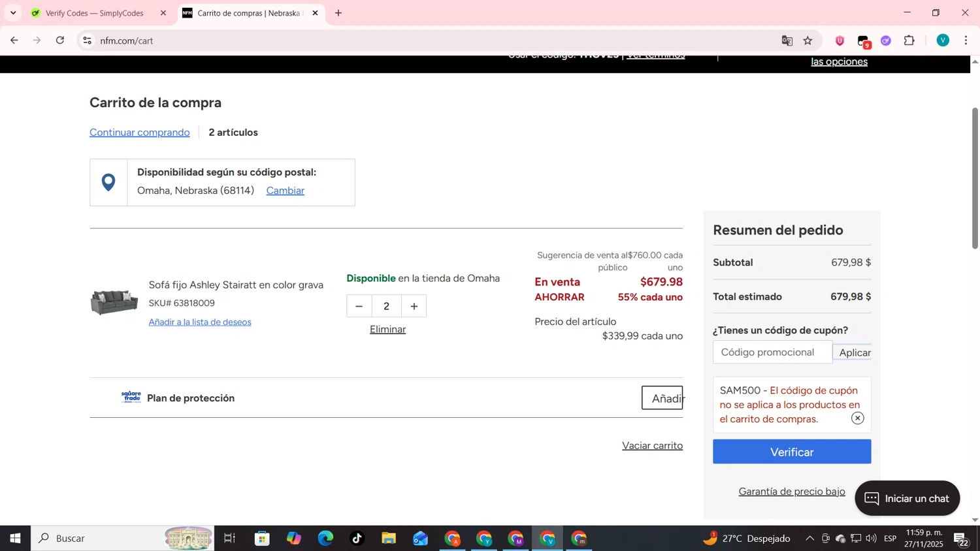Open Task View on the taskbar

[x=229, y=539]
